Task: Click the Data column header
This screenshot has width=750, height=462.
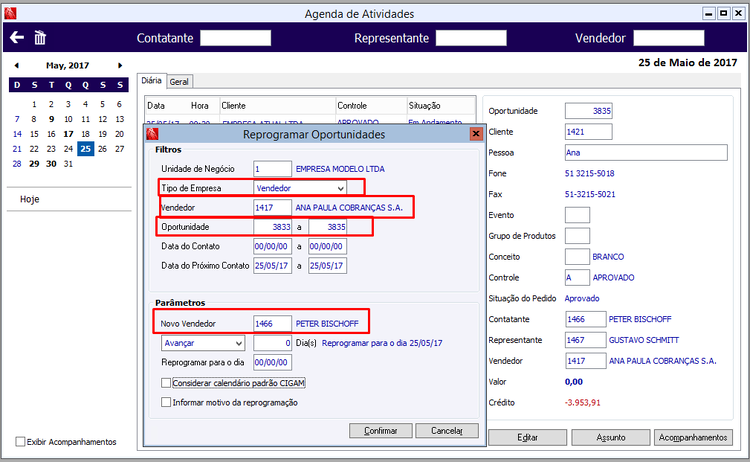Action: [156, 106]
